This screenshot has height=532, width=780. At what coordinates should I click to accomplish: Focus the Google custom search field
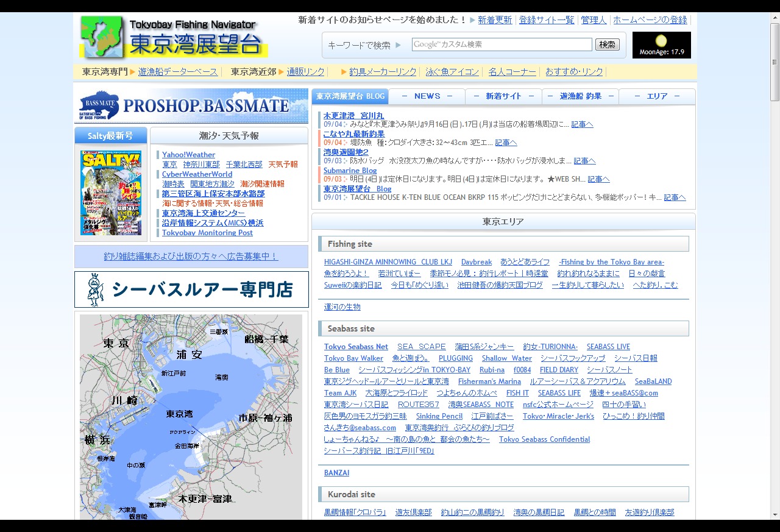click(502, 44)
